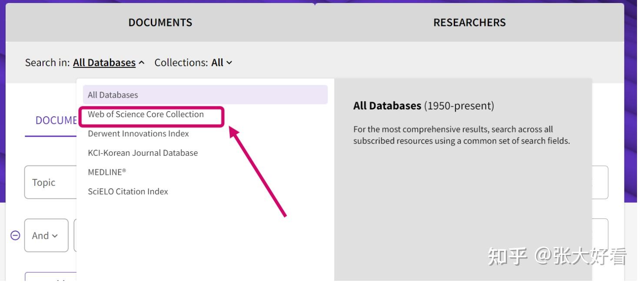Open the partially hidden DOCUMENTS sub-tab

pos(56,120)
